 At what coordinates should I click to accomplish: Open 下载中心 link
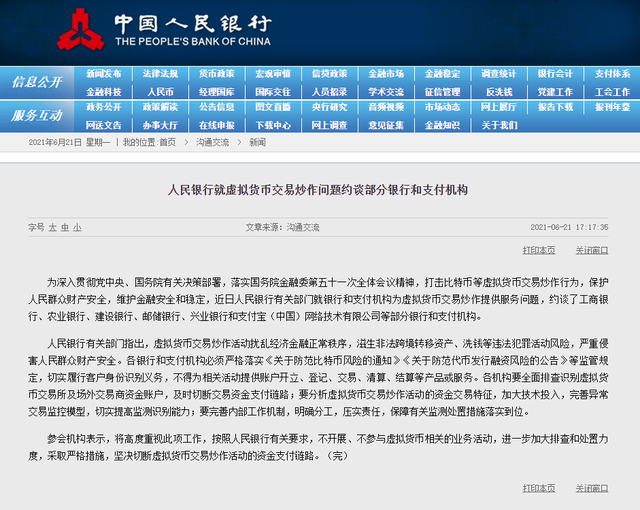pos(273,124)
